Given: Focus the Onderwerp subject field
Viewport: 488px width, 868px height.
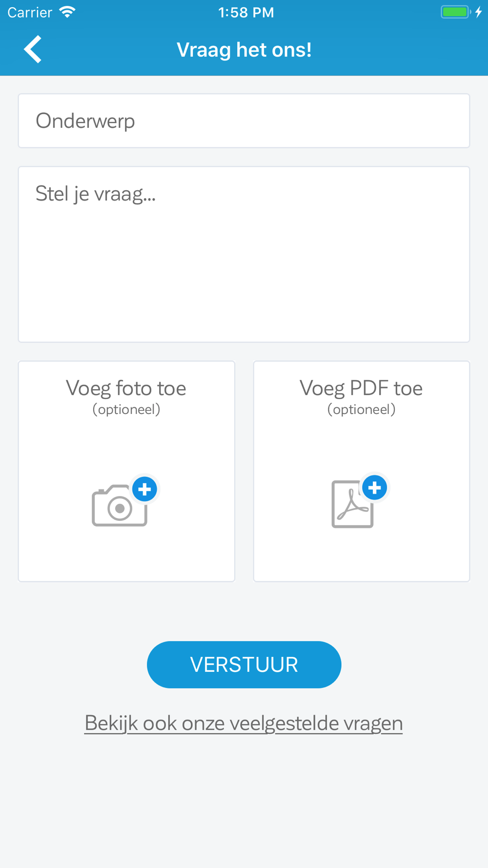Looking at the screenshot, I should click(244, 121).
